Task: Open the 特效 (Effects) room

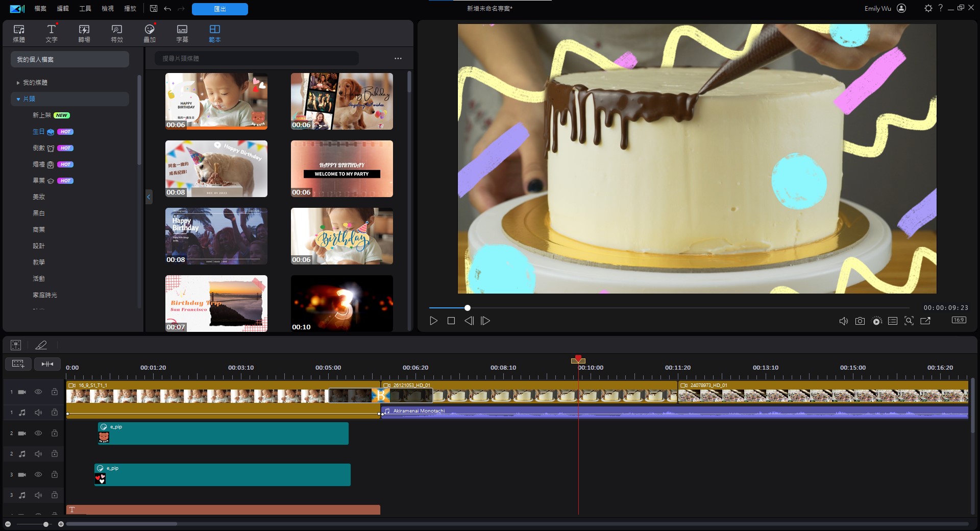Action: [117, 33]
